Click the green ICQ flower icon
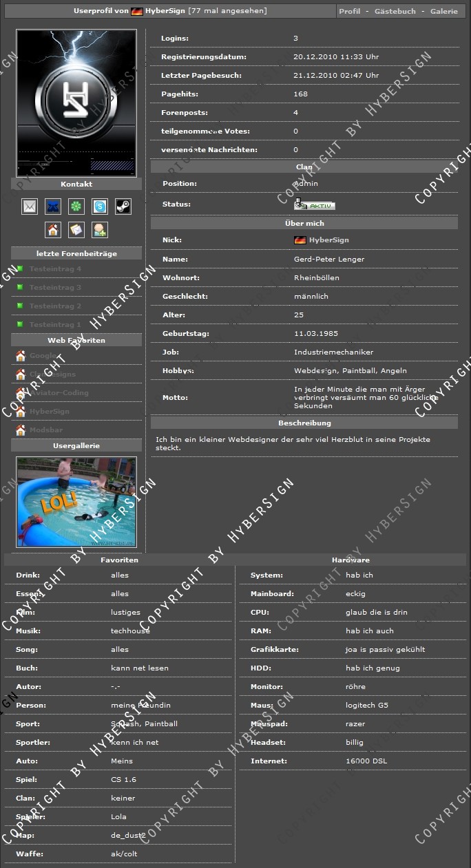The width and height of the screenshot is (471, 868). coord(76,207)
